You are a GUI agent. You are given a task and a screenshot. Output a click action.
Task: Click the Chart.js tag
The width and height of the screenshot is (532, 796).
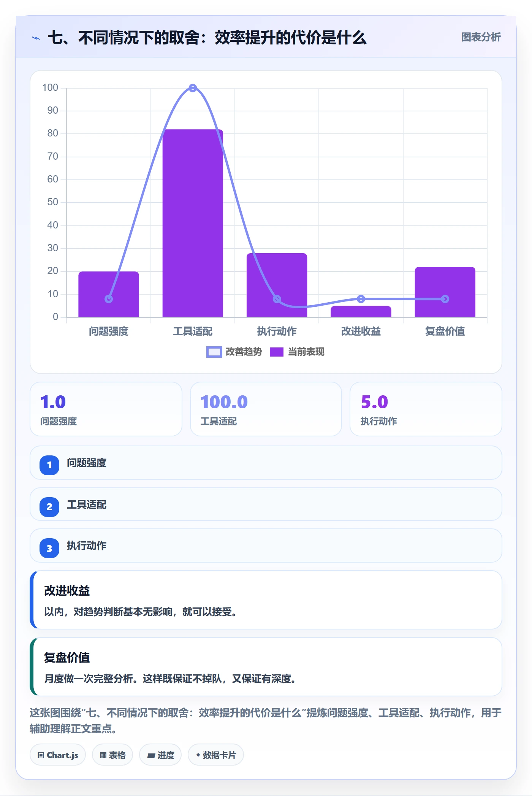point(58,755)
